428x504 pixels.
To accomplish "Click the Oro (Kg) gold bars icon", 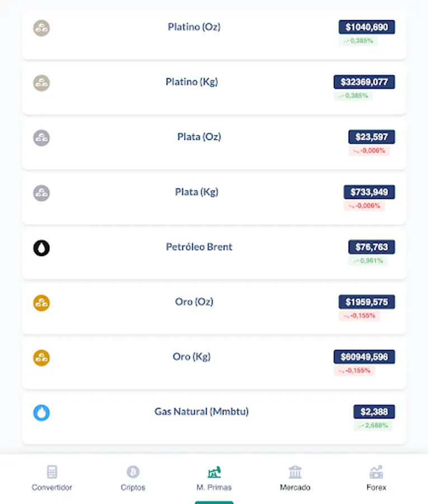I will (x=41, y=358).
